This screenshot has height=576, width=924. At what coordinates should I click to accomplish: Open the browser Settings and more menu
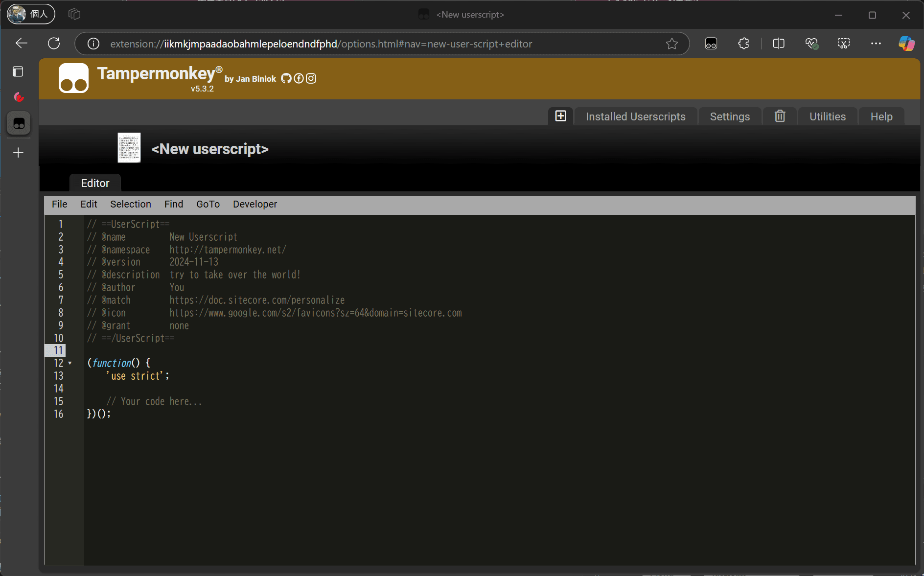coord(876,44)
